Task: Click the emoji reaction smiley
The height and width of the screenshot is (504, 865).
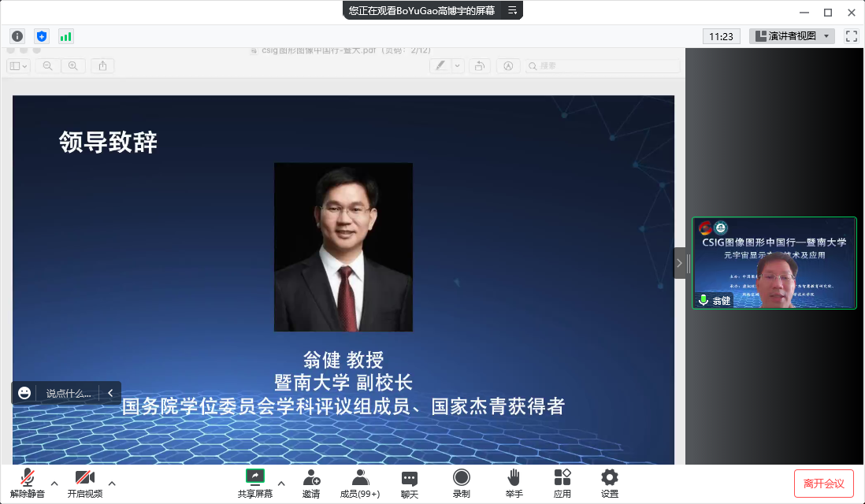Action: click(x=24, y=393)
